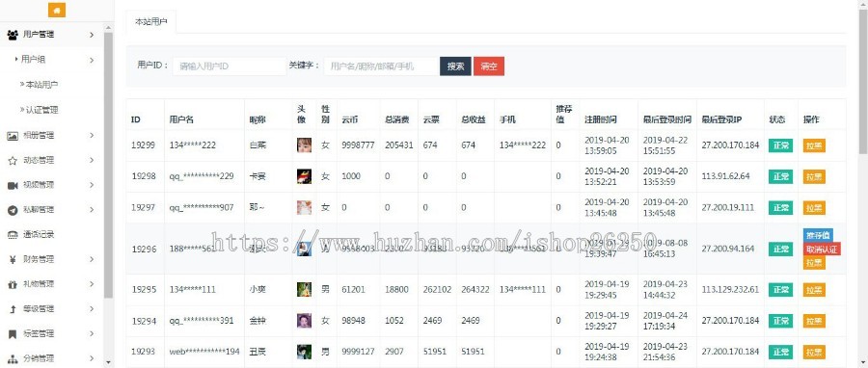Click the red 清空 clear button
Viewport: 868px width, 368px height.
pos(489,66)
